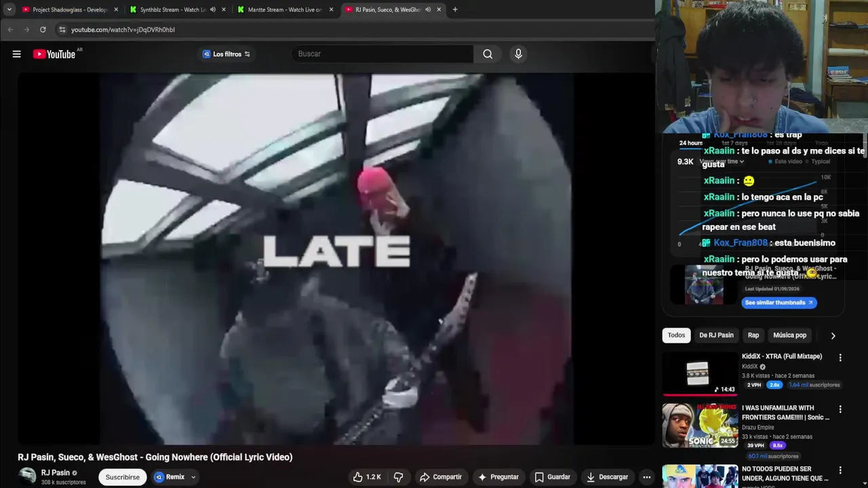Expand the Views over time dropdown
868x488 pixels.
[722, 161]
